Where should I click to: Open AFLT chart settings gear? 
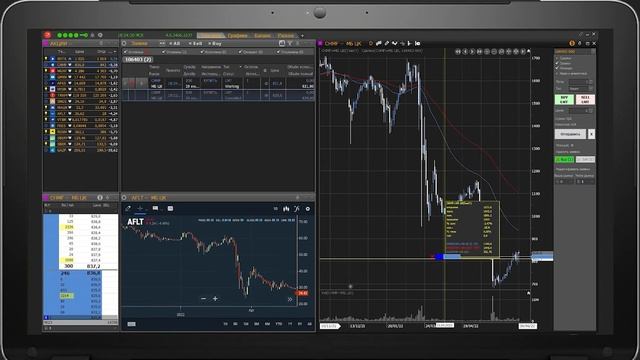click(x=308, y=209)
